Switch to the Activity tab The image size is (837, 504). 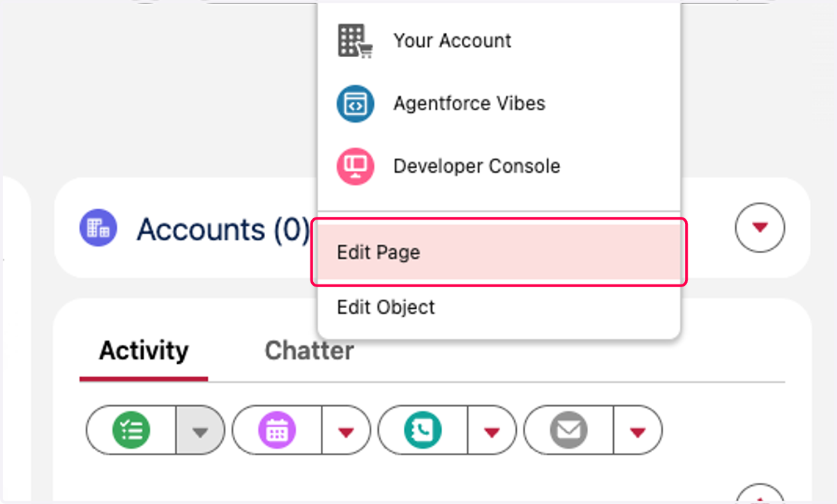click(x=144, y=350)
